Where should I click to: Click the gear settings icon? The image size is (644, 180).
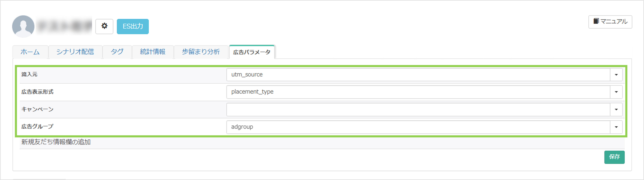[x=104, y=26]
